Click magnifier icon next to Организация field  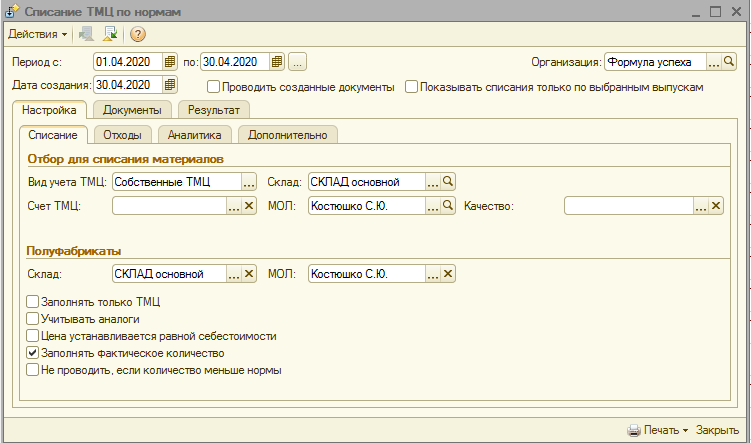(730, 62)
